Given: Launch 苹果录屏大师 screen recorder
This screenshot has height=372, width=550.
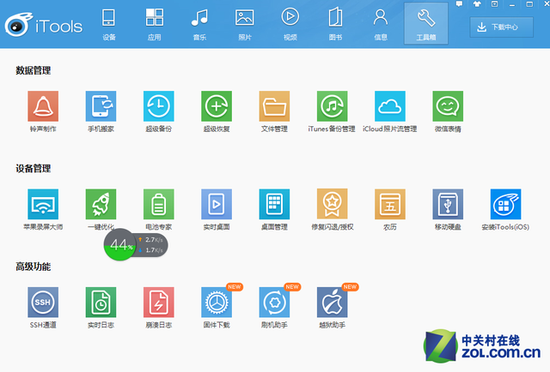Looking at the screenshot, I should coord(43,204).
